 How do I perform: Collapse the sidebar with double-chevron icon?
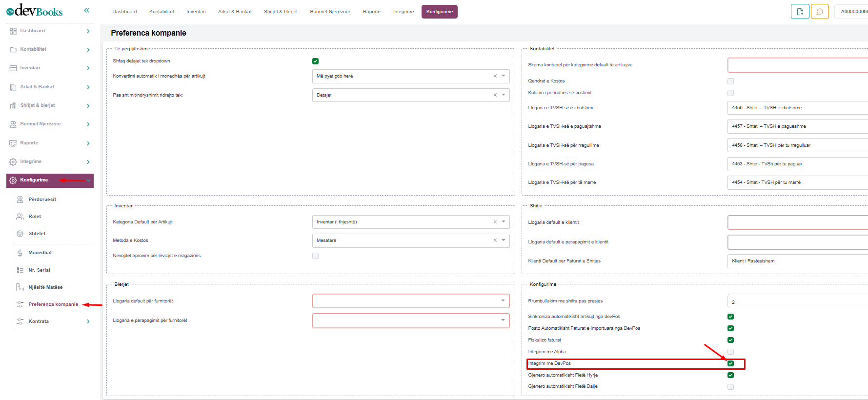pos(87,10)
